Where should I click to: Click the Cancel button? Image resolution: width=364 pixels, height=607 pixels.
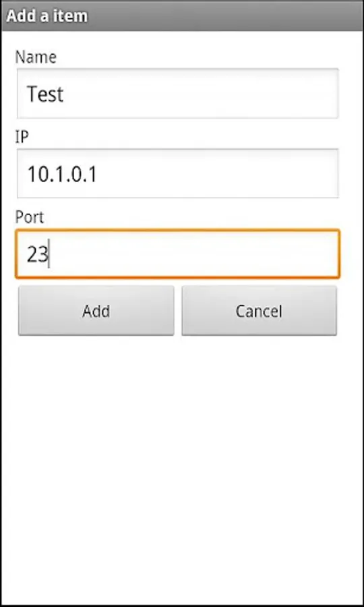[x=259, y=310]
